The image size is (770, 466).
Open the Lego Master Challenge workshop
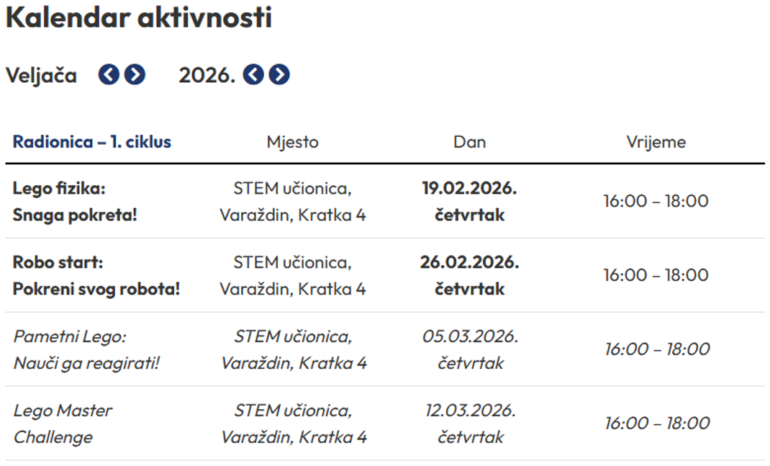click(63, 423)
